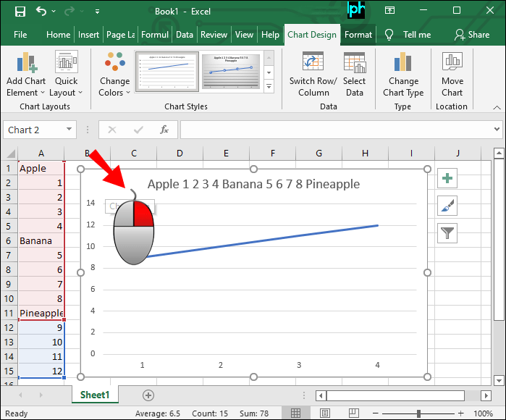Click the Chart Filters funnel button
This screenshot has height=420, width=506.
(447, 232)
